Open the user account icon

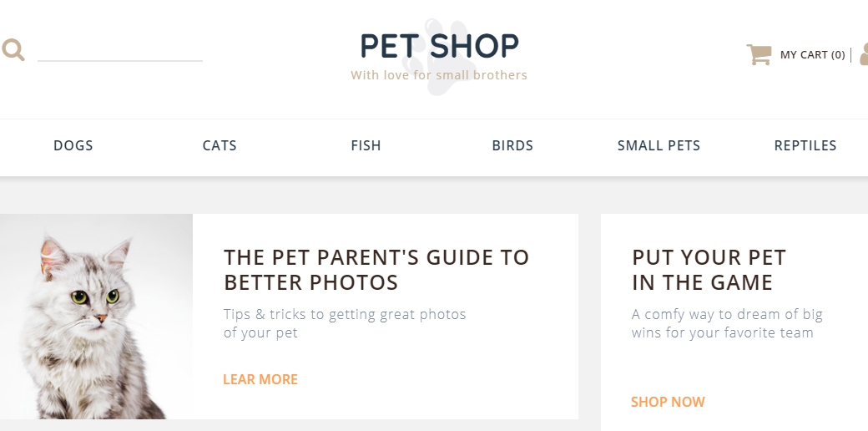pyautogui.click(x=863, y=55)
